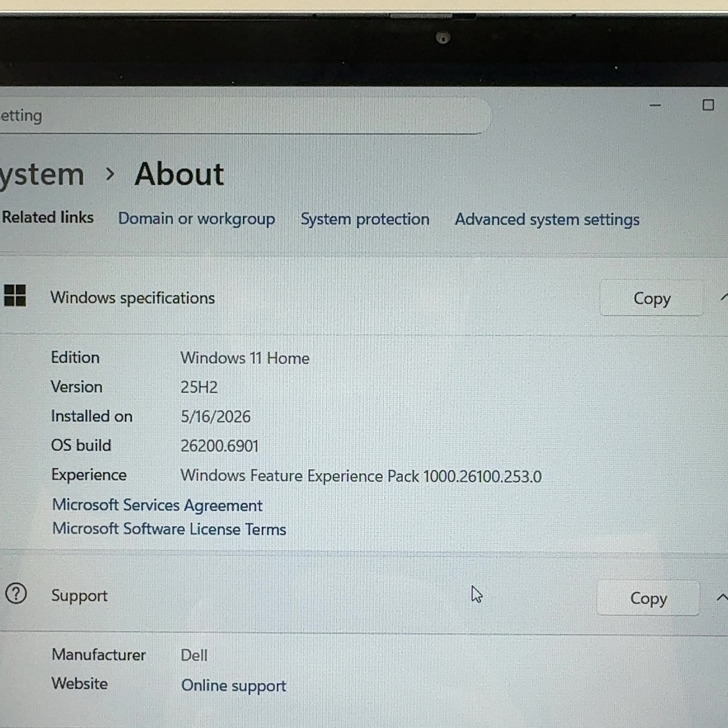Select the Dell manufacturer value
728x728 pixels.
coord(194,655)
